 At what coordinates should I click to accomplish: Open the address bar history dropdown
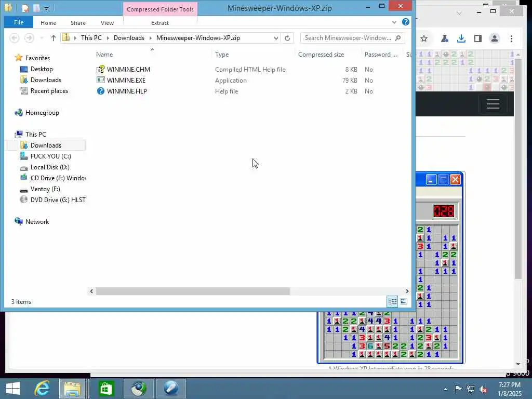276,38
